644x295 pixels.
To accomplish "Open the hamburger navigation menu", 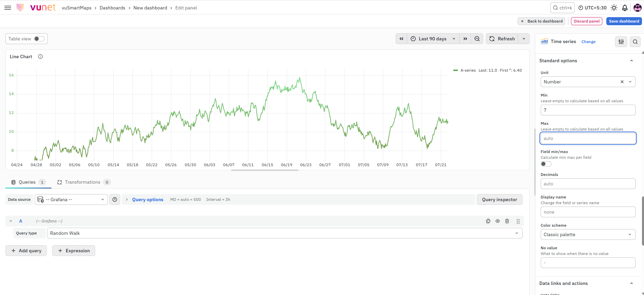I will [x=8, y=8].
